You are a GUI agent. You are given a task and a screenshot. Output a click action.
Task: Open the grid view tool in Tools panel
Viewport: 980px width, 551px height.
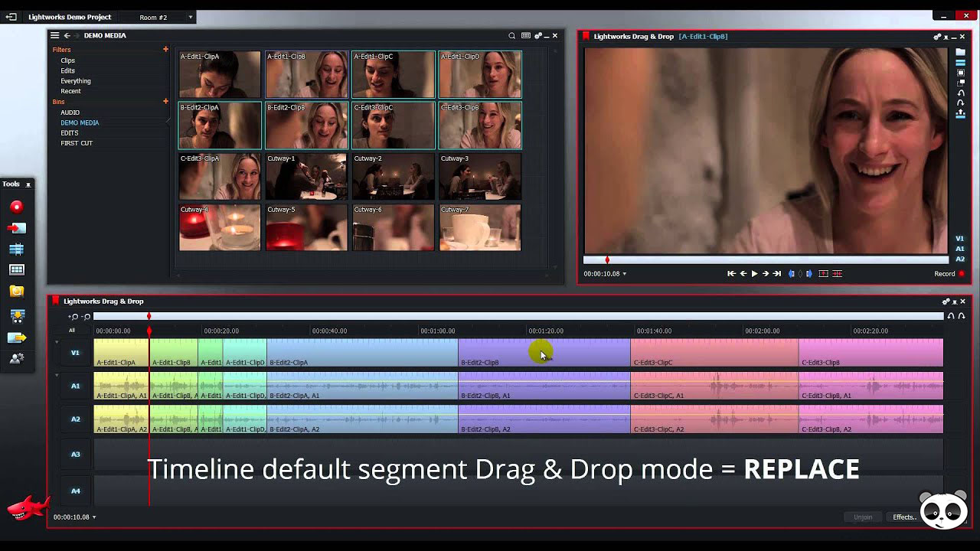(x=17, y=270)
